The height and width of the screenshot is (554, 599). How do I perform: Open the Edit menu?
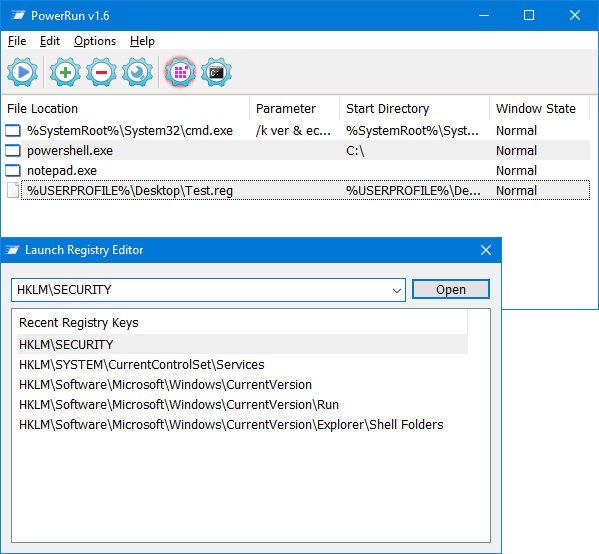[50, 41]
